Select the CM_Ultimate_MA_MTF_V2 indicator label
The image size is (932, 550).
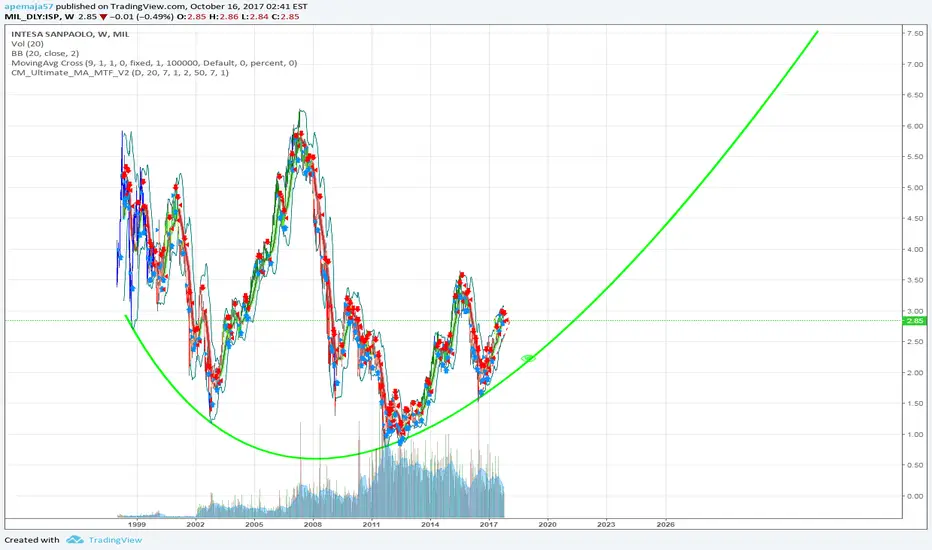coord(119,72)
